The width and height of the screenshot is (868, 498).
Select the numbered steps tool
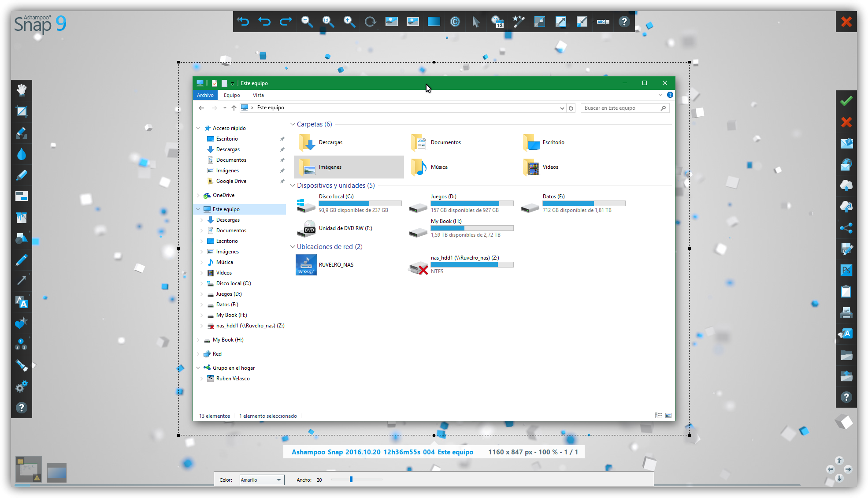coord(21,344)
